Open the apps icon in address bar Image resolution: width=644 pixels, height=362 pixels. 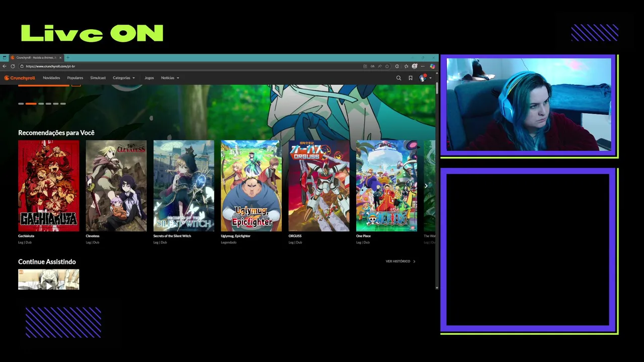point(365,66)
